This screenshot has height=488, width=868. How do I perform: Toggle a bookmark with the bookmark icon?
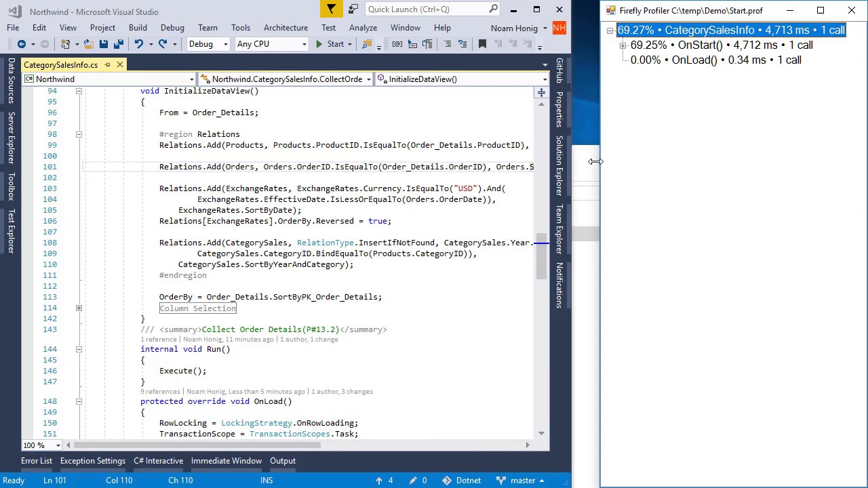point(482,44)
